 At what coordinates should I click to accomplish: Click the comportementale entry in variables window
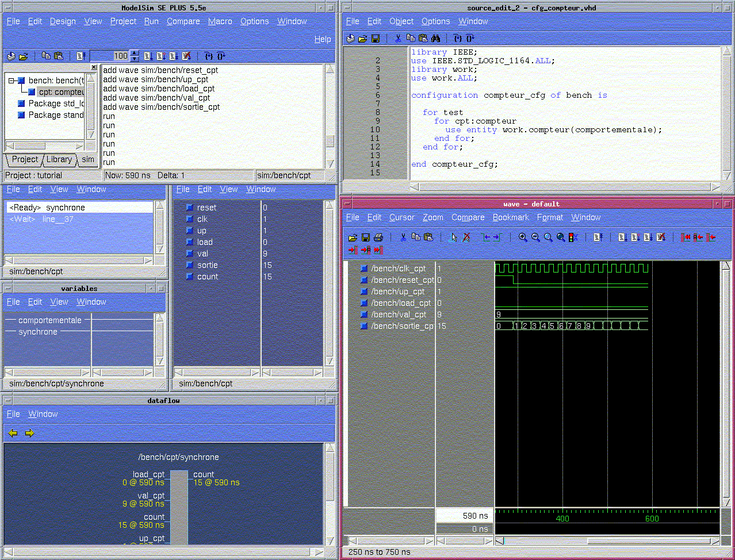pyautogui.click(x=50, y=320)
